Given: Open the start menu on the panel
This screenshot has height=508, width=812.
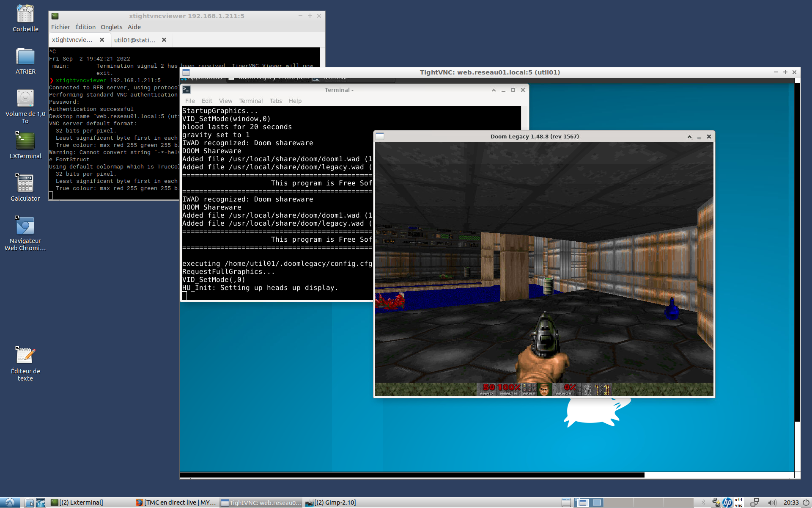Looking at the screenshot, I should pyautogui.click(x=10, y=502).
